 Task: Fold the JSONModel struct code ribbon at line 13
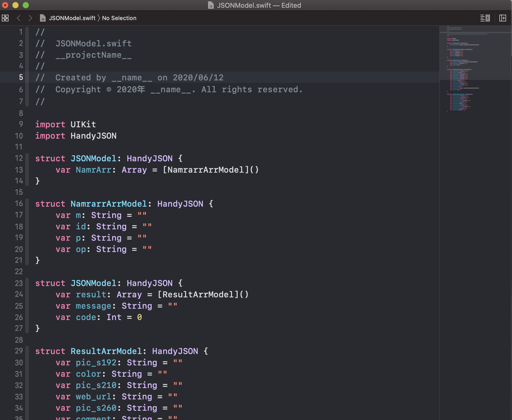pos(27,170)
